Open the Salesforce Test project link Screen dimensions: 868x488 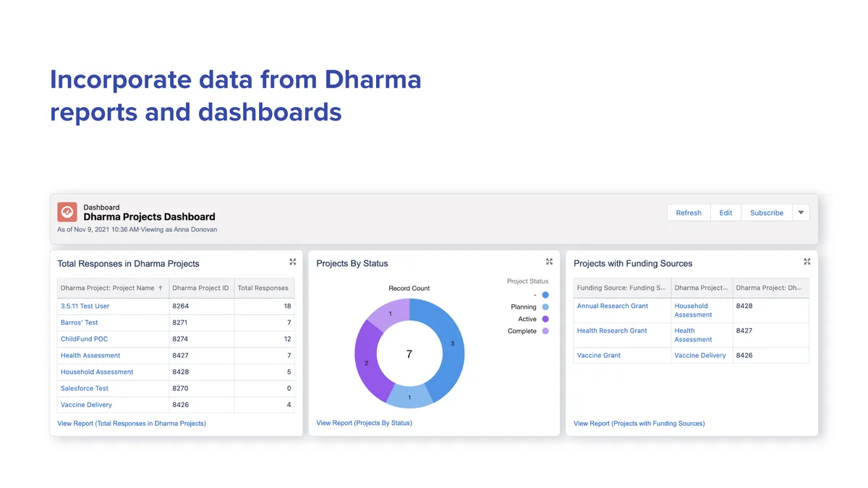[x=85, y=389]
